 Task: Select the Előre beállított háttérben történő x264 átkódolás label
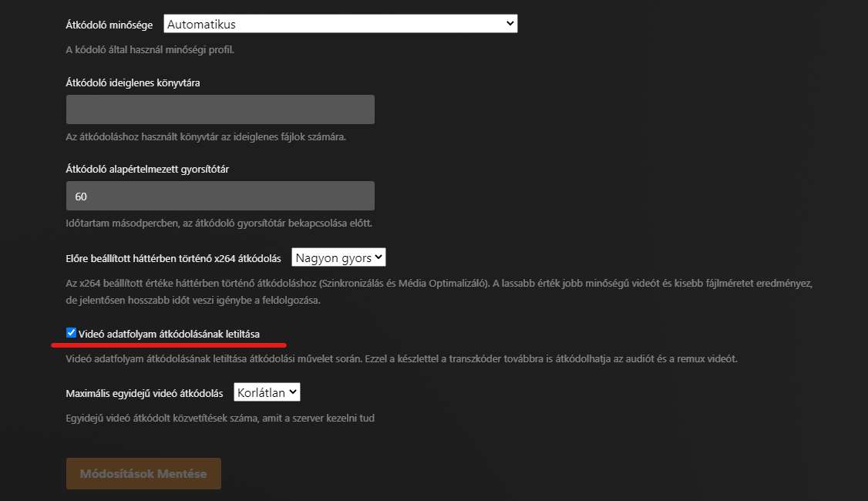click(173, 258)
